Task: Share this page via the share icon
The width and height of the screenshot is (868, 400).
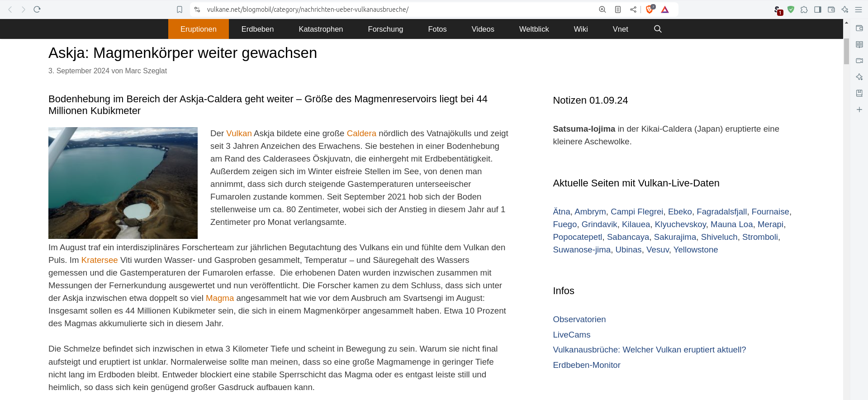Action: pos(633,10)
